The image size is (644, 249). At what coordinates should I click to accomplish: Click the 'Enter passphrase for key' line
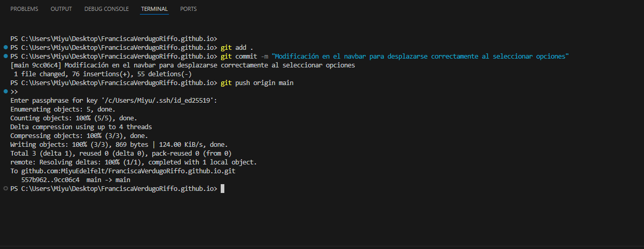pos(113,101)
